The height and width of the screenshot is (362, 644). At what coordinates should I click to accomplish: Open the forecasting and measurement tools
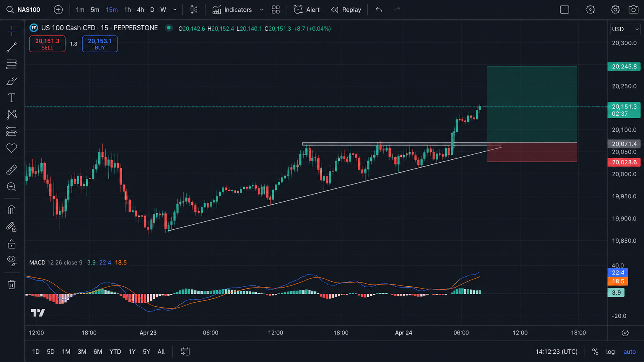(12, 131)
